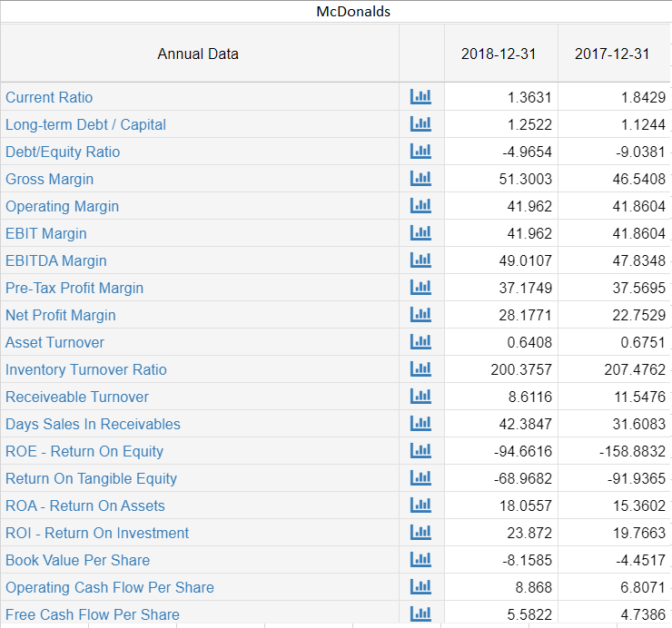Image resolution: width=672 pixels, height=628 pixels.
Task: Open chart icon for Gross Margin
Action: (420, 179)
